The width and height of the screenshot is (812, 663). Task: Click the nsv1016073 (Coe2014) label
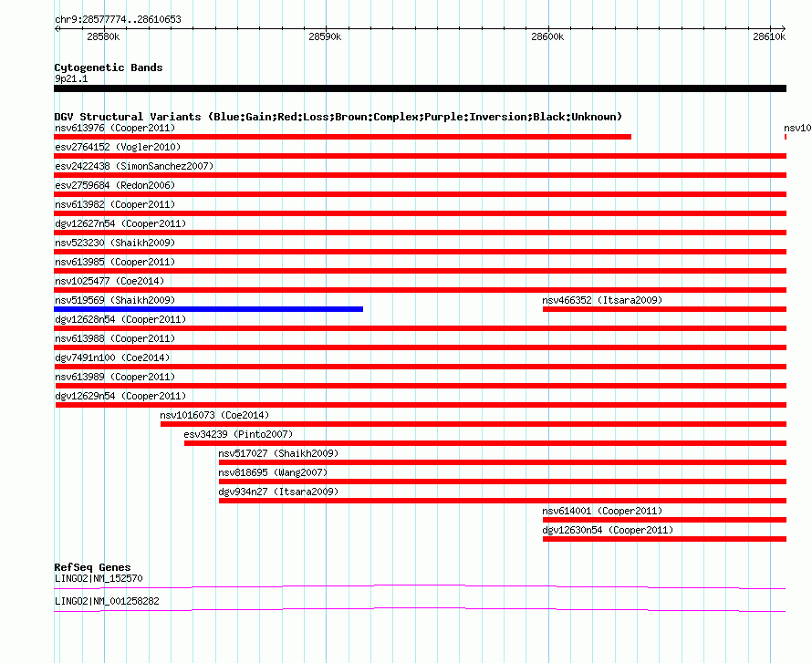coord(214,415)
